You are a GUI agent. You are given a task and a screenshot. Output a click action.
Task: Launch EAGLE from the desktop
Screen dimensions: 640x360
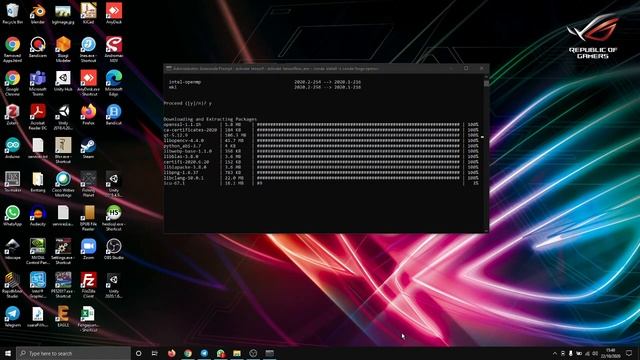[63, 317]
